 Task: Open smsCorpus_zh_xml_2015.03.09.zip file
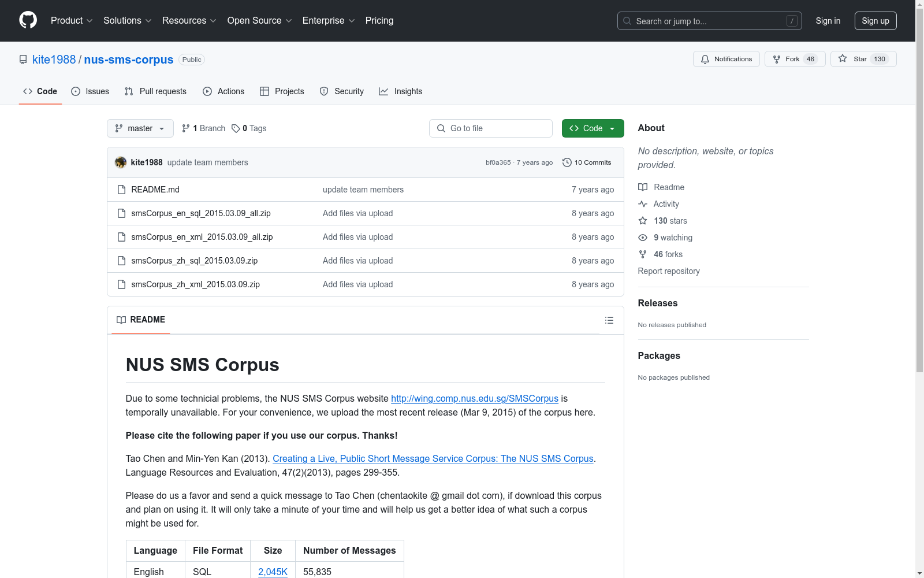click(x=196, y=284)
